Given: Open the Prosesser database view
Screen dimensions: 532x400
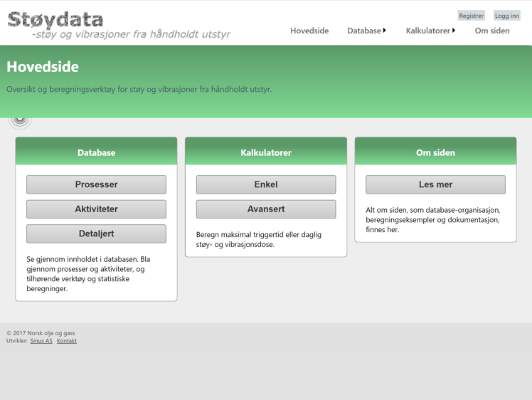Looking at the screenshot, I should [96, 184].
